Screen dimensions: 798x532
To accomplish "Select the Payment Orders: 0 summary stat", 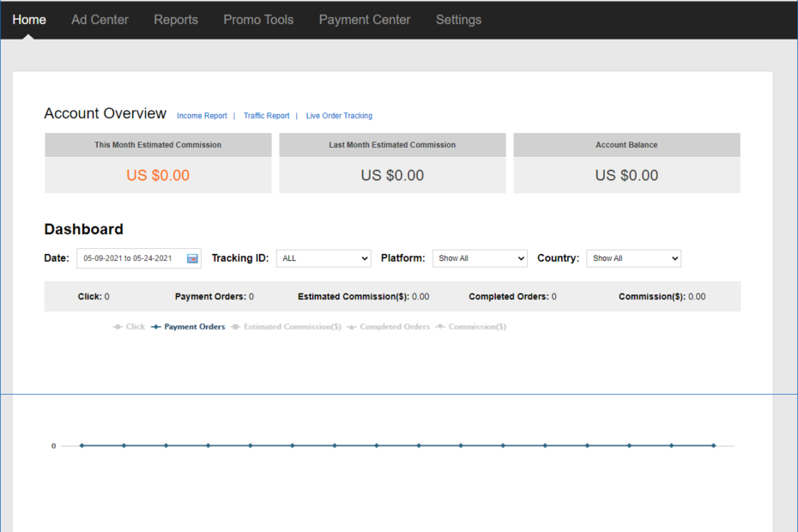I will click(215, 296).
